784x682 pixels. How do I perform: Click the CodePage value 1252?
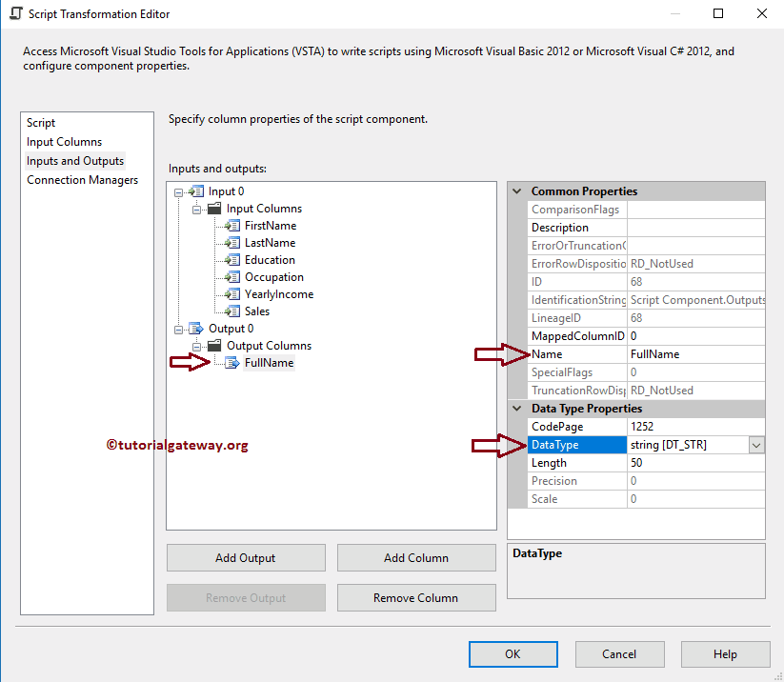pos(696,427)
